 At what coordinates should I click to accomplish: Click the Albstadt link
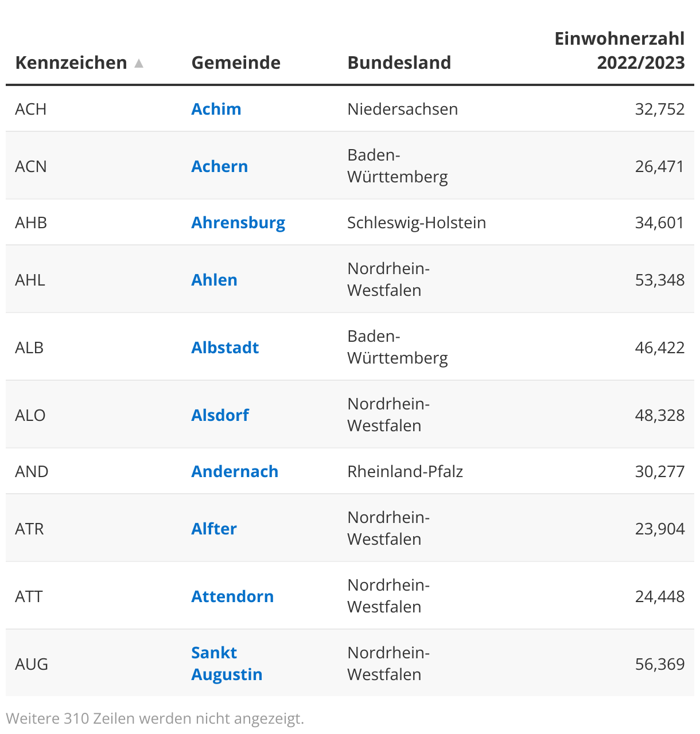tap(225, 348)
